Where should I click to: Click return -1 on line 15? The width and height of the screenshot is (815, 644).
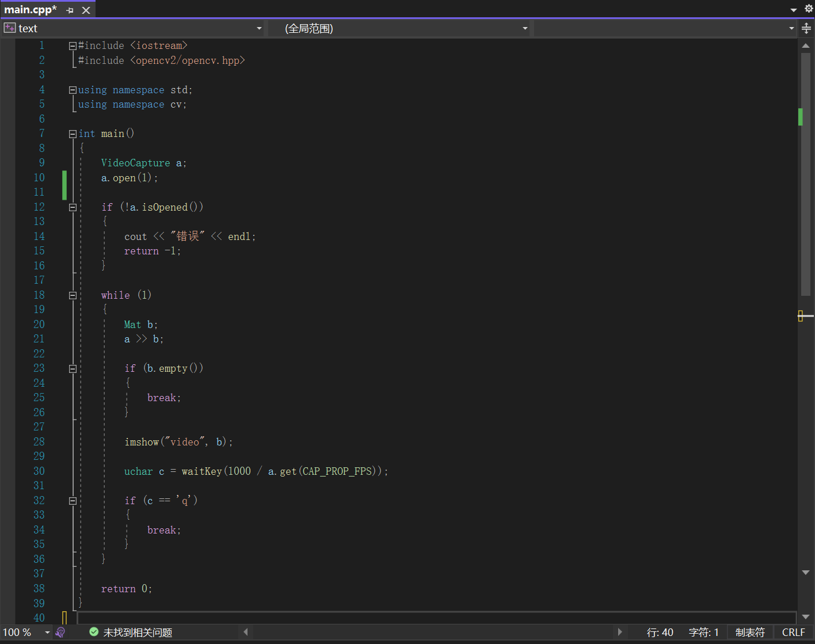pos(150,251)
